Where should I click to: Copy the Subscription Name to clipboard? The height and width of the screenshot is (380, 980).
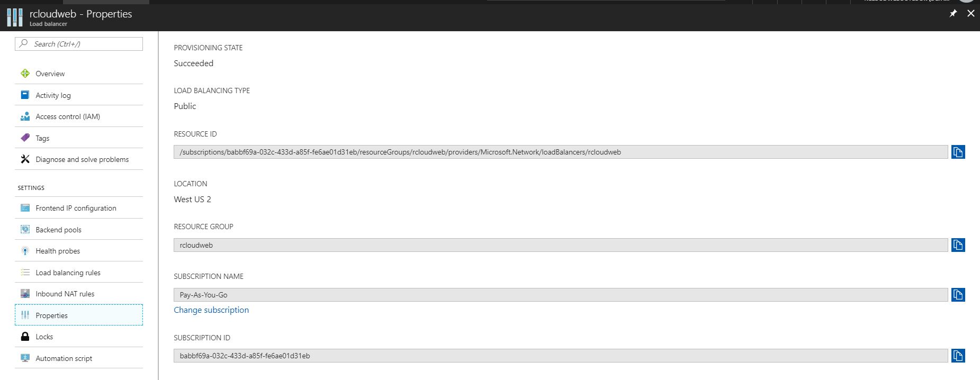click(x=958, y=295)
